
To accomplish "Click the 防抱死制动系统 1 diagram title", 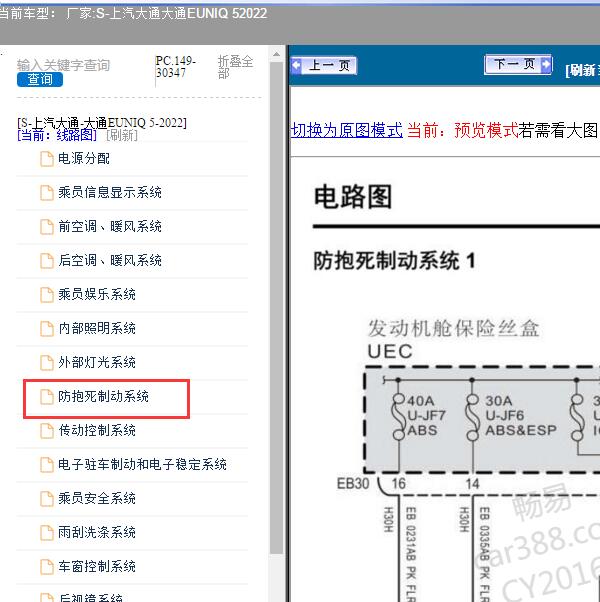I will click(x=395, y=261).
